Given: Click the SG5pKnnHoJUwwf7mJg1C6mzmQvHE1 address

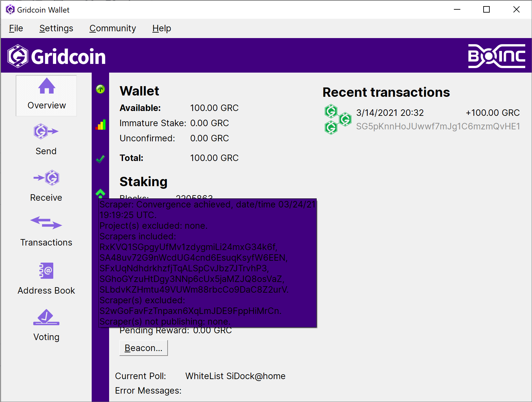Looking at the screenshot, I should (x=438, y=126).
